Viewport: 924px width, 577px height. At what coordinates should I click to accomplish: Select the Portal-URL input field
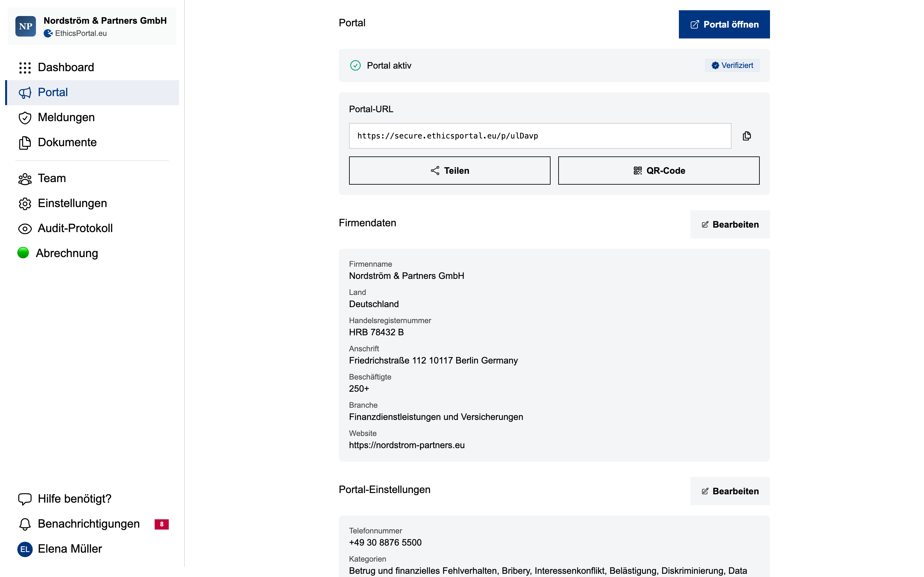[540, 136]
